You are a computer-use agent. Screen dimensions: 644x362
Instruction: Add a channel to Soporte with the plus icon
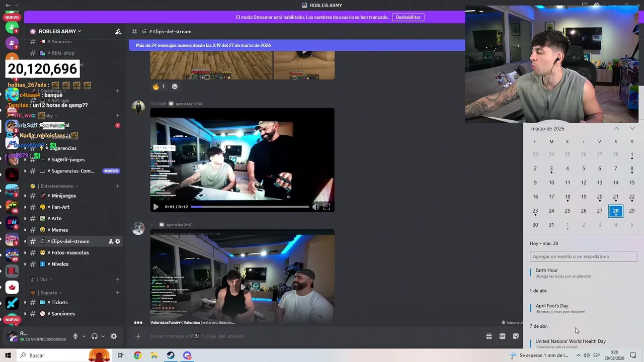(118, 293)
